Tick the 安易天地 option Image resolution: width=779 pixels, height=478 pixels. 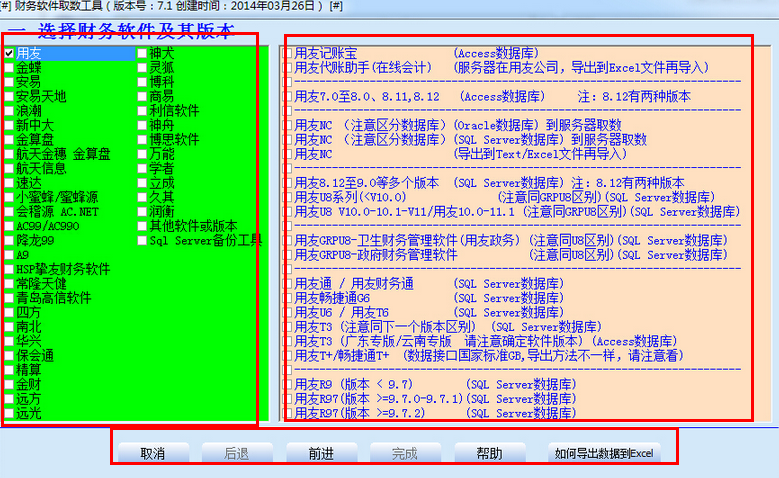click(9, 96)
